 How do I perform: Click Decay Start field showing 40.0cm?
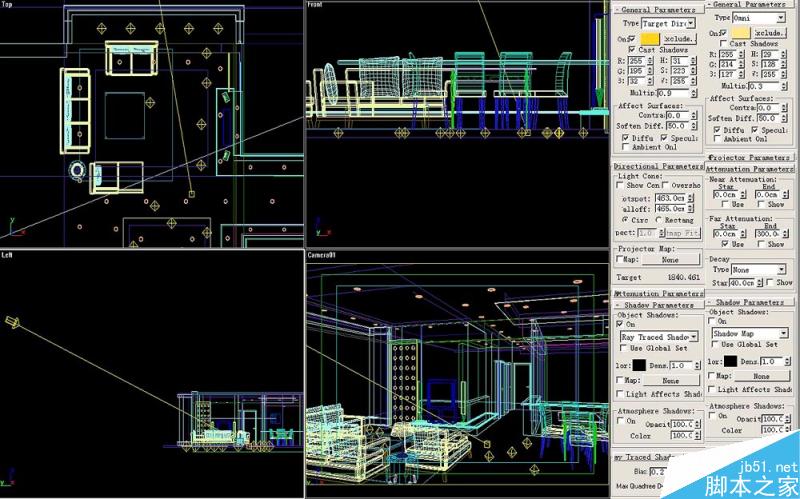click(742, 282)
